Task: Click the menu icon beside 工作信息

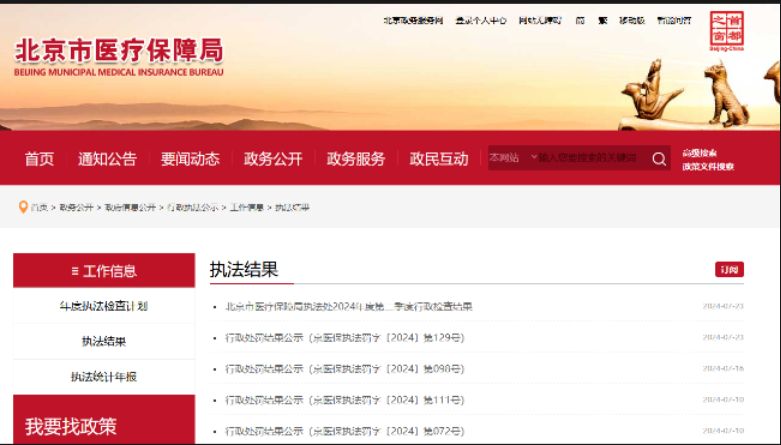Action: [75, 271]
